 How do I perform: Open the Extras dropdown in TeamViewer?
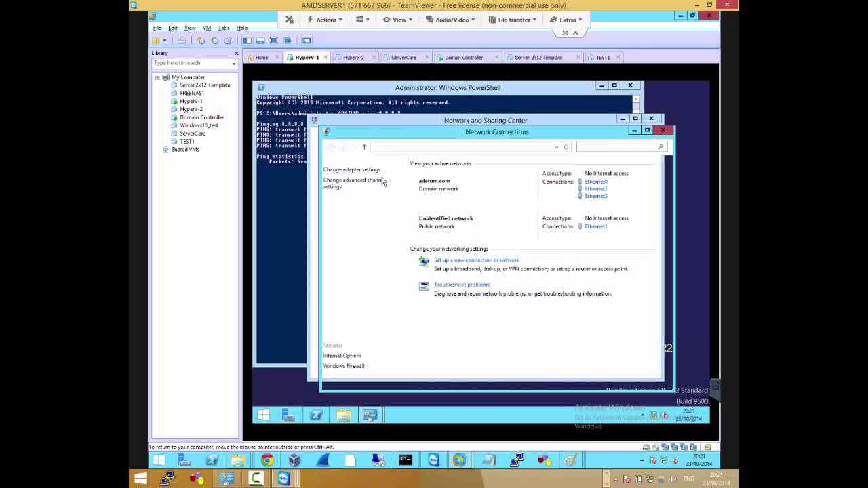pos(566,20)
